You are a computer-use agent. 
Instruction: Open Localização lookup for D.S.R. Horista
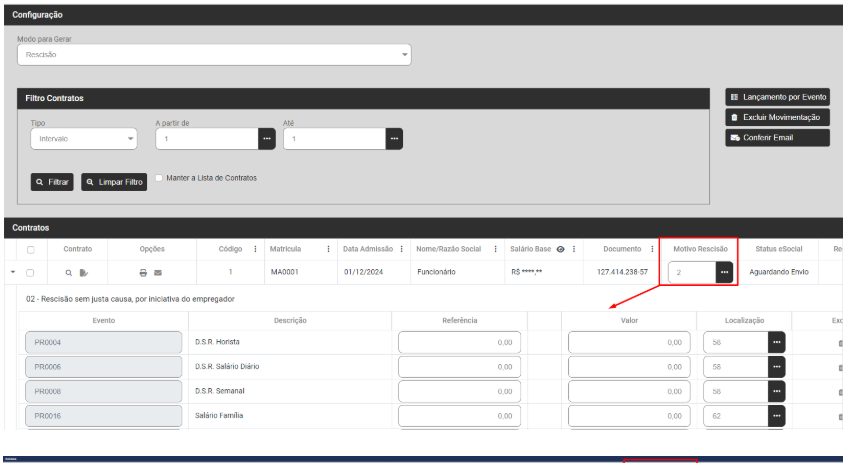coord(776,342)
